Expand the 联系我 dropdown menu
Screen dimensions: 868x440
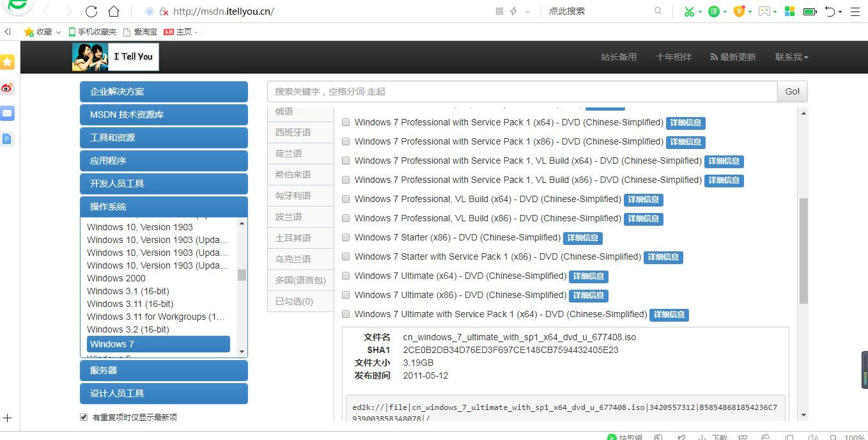[791, 57]
